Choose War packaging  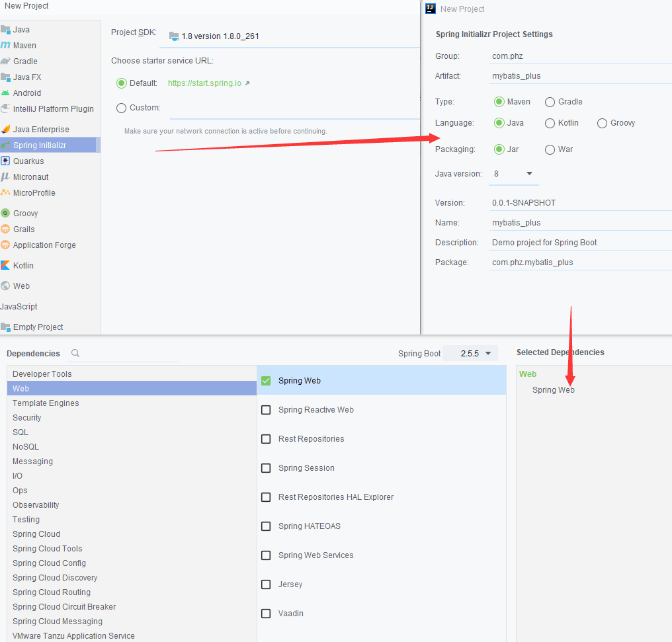pyautogui.click(x=550, y=149)
